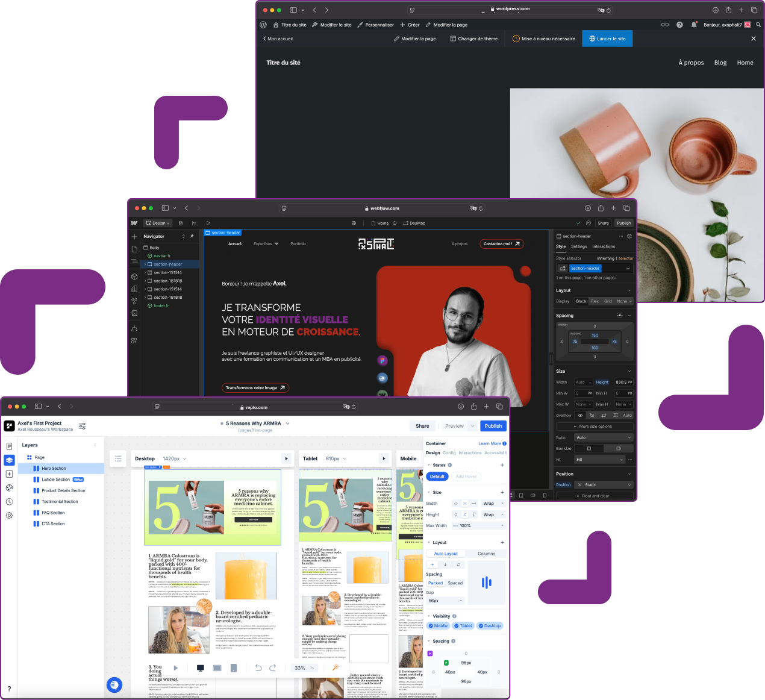Open Webflow Ratio Auto dropdown
The image size is (765, 700).
[x=604, y=437]
